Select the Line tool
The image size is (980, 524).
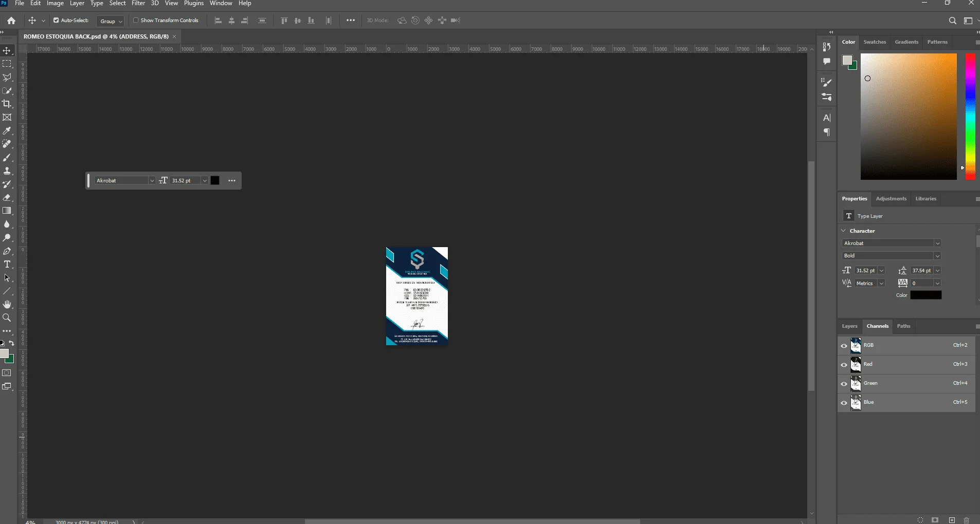[7, 291]
